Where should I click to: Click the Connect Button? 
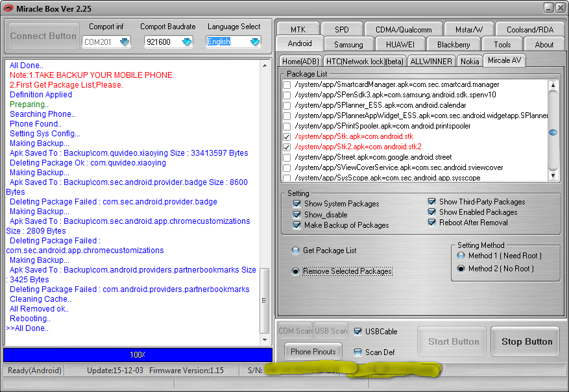pos(43,36)
